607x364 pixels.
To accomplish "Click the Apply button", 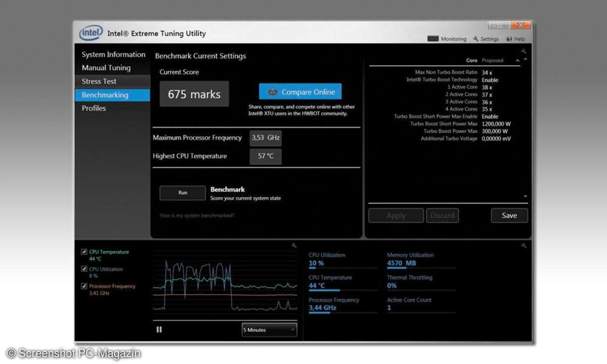I will [x=396, y=215].
